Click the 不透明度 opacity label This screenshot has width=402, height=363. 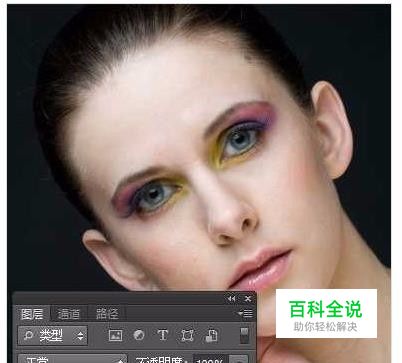click(161, 360)
